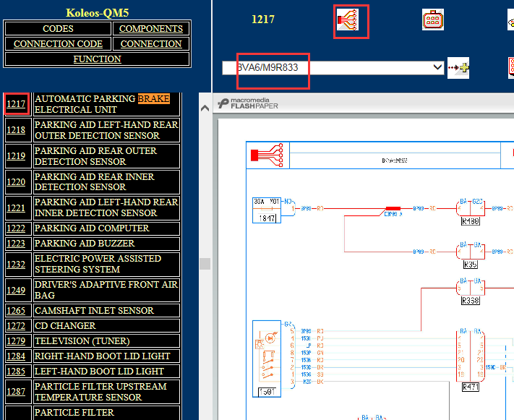Screen dimensions: 514x420
Task: Click the component list scrollbar thumb
Action: pos(205,264)
